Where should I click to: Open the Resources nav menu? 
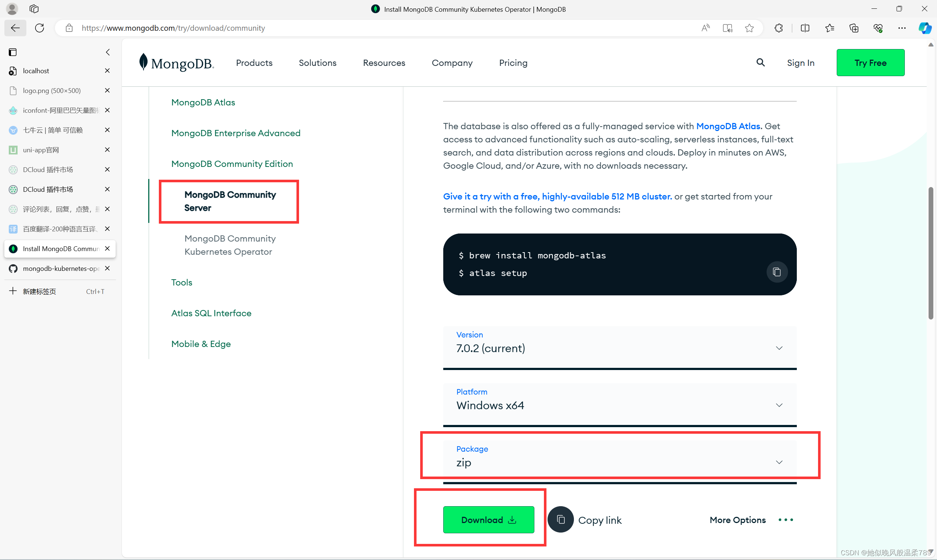coord(384,63)
